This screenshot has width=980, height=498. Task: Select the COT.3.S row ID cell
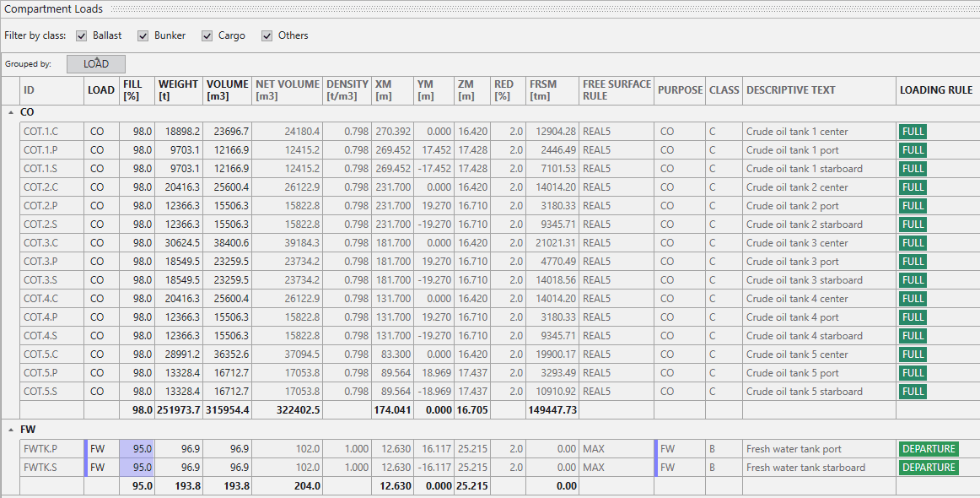tap(52, 280)
